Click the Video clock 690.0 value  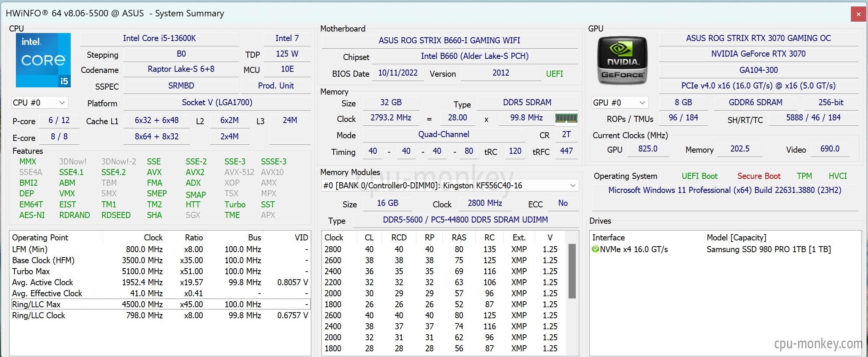click(830, 149)
